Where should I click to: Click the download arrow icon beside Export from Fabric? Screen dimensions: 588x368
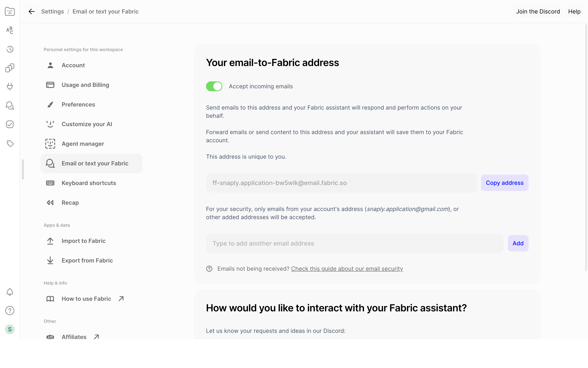click(x=50, y=260)
